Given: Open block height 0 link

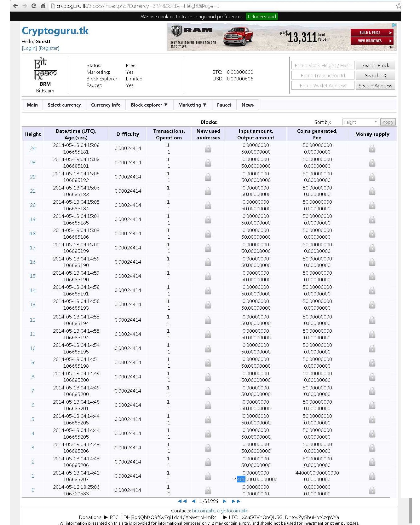Looking at the screenshot, I should pyautogui.click(x=32, y=490).
